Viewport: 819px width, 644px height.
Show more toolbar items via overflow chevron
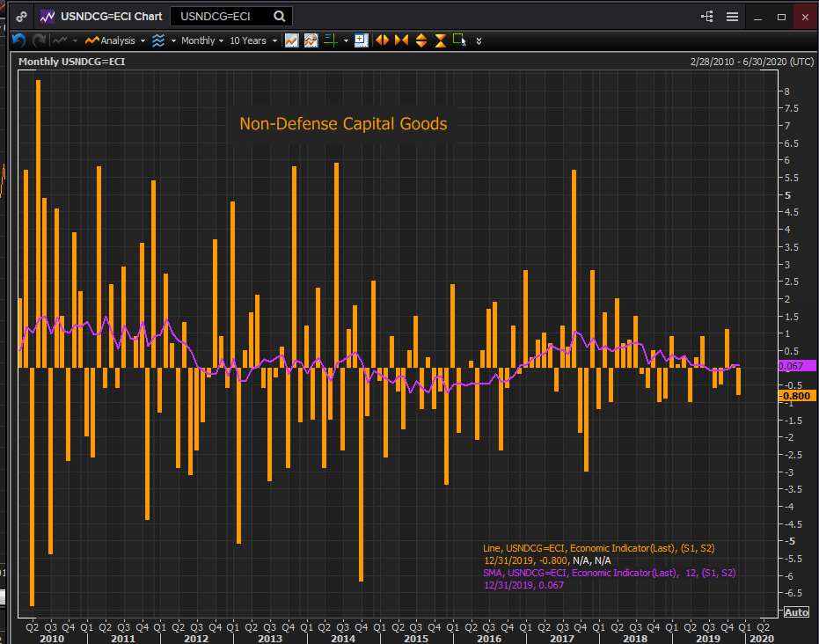[x=479, y=40]
